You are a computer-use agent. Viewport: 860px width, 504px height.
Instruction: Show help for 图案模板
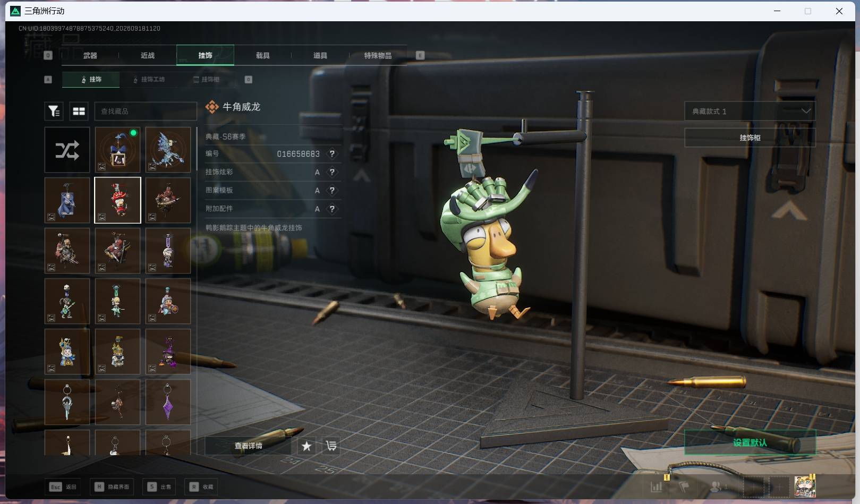coord(332,191)
